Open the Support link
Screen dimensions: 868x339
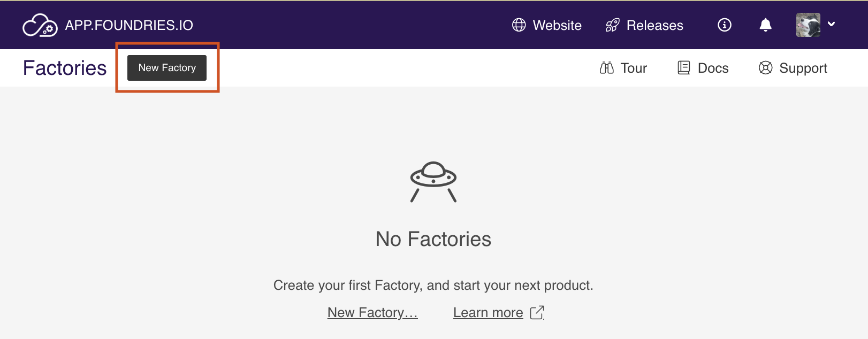(803, 68)
